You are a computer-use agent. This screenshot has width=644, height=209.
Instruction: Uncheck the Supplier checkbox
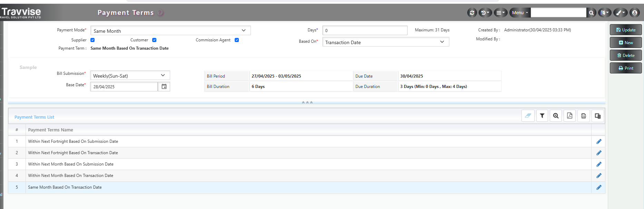(x=92, y=40)
